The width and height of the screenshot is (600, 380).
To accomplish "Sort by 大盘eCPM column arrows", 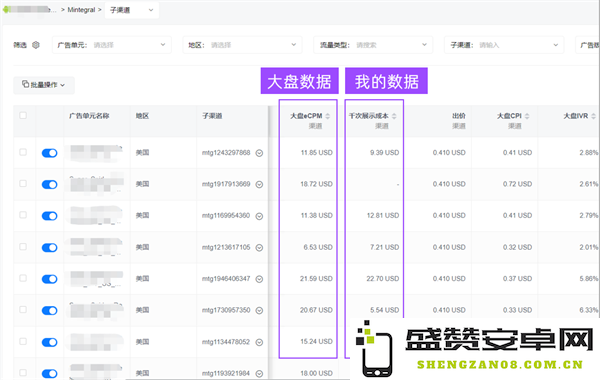I will coord(328,116).
